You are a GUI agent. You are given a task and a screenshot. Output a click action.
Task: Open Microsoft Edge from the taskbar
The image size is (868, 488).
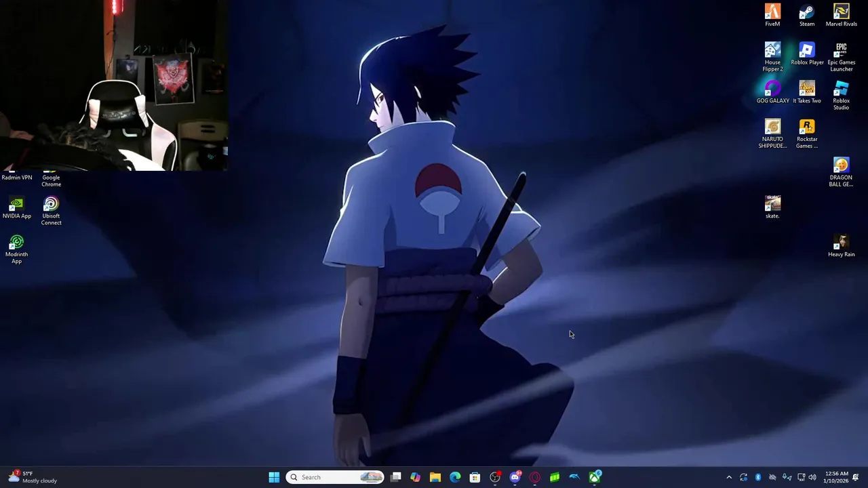[x=455, y=477]
